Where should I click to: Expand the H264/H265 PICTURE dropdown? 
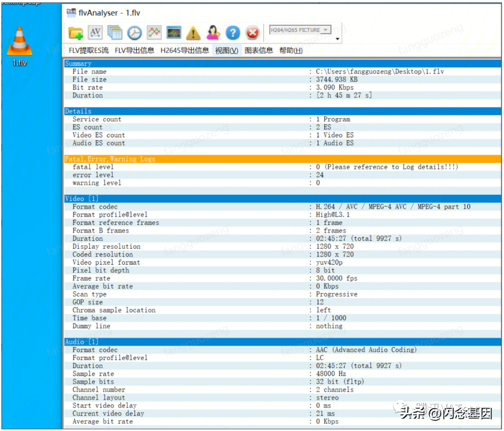tap(300, 30)
